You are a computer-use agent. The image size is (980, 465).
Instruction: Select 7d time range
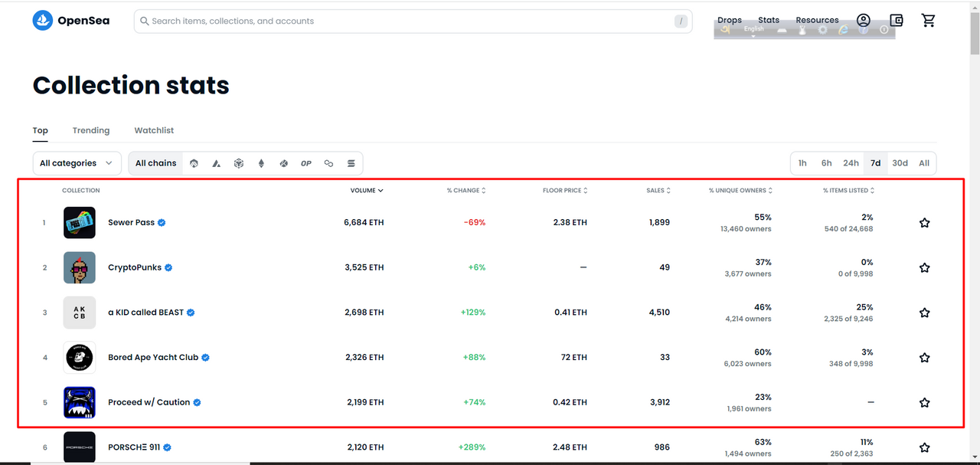pos(875,163)
